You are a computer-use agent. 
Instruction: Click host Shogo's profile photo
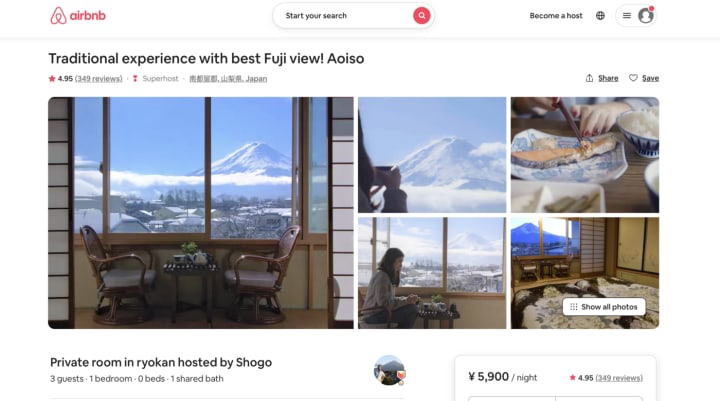click(389, 370)
